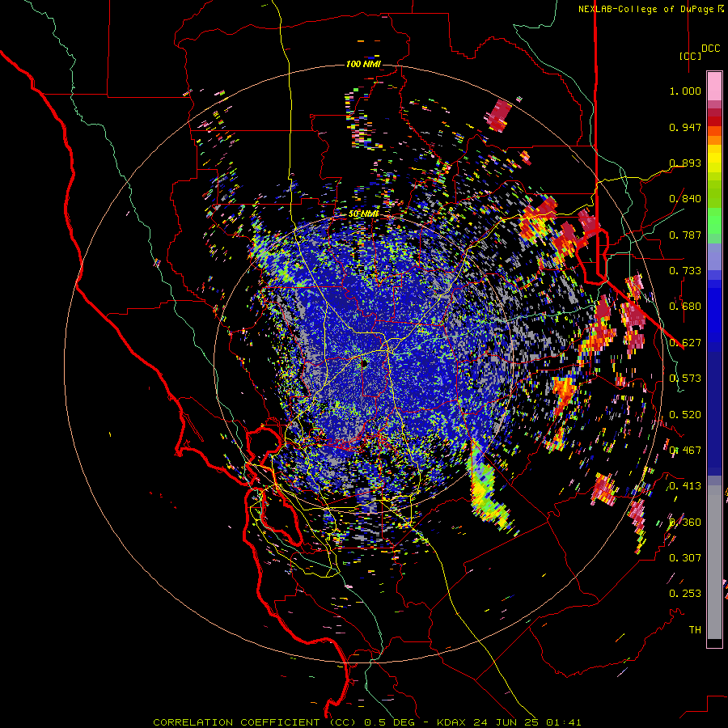Screen dimensions: 728x728
Task: Click the KDAX radar site dot at center
Action: [x=364, y=363]
